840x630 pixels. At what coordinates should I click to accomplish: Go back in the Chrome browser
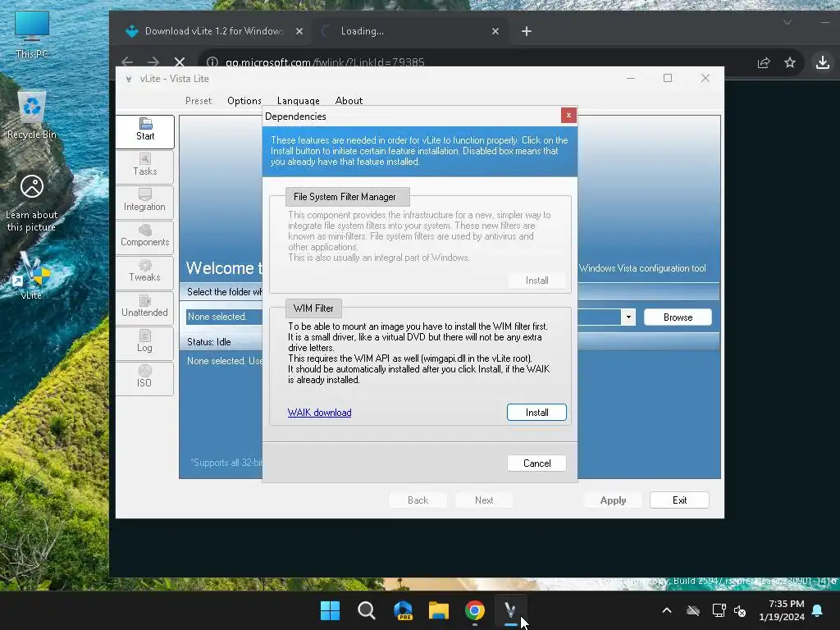click(127, 62)
